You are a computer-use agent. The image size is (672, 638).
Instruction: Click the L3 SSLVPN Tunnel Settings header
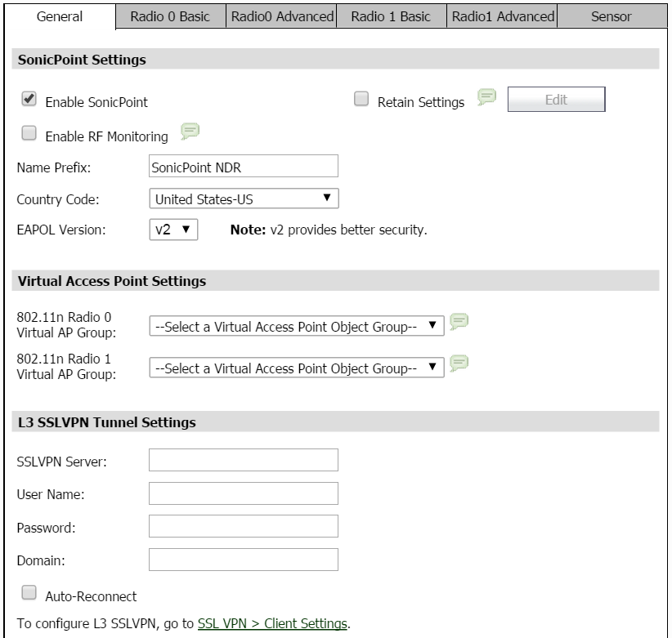click(x=335, y=422)
